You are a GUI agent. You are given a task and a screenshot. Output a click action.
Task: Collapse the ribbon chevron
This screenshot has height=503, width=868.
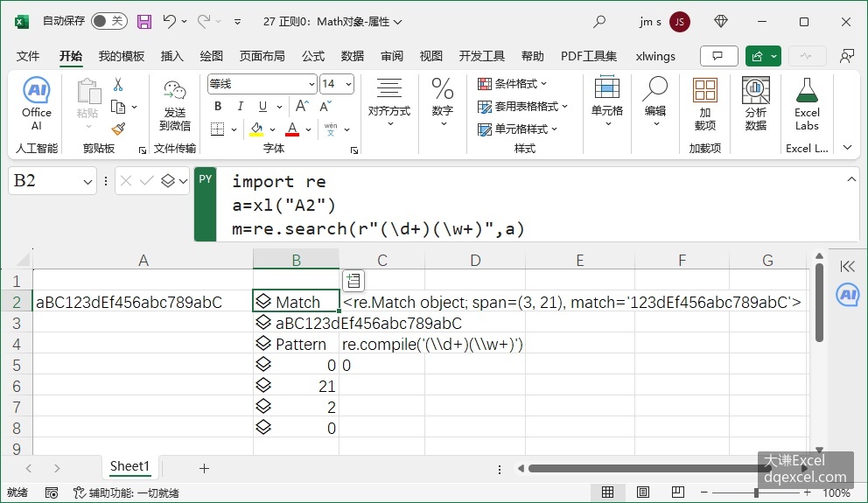pos(848,148)
